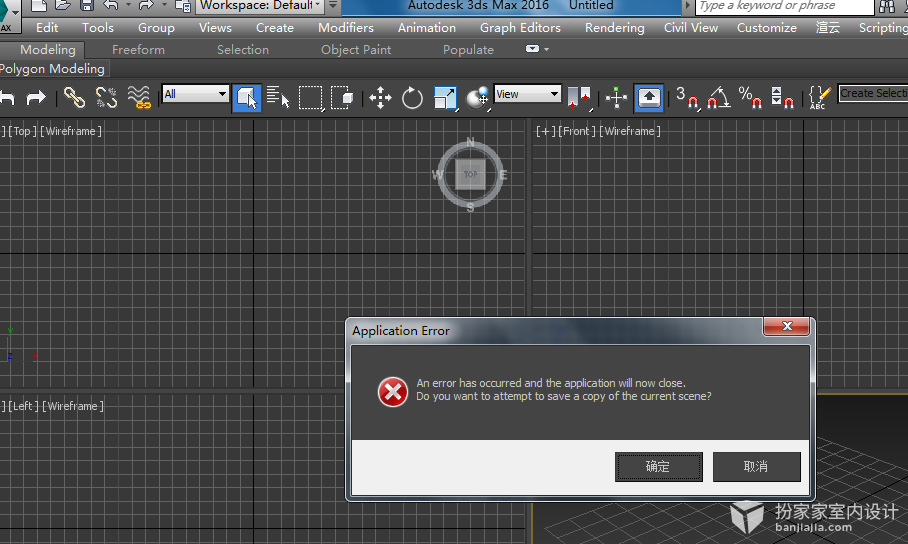Open the Modifiers menu

coord(346,28)
